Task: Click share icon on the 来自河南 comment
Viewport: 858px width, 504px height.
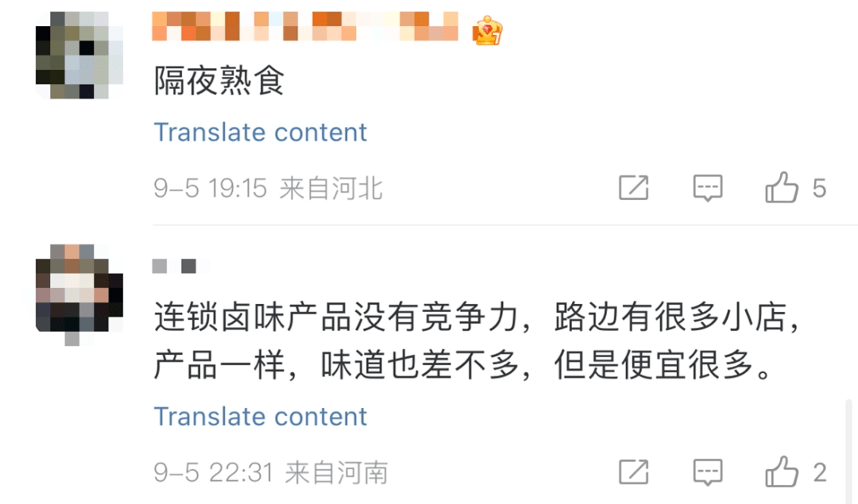Action: coord(633,472)
